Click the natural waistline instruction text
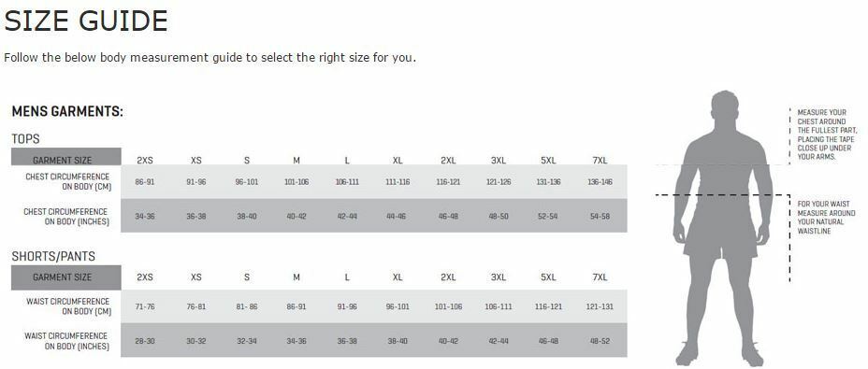Screen dimensions: 868x369 (826, 218)
